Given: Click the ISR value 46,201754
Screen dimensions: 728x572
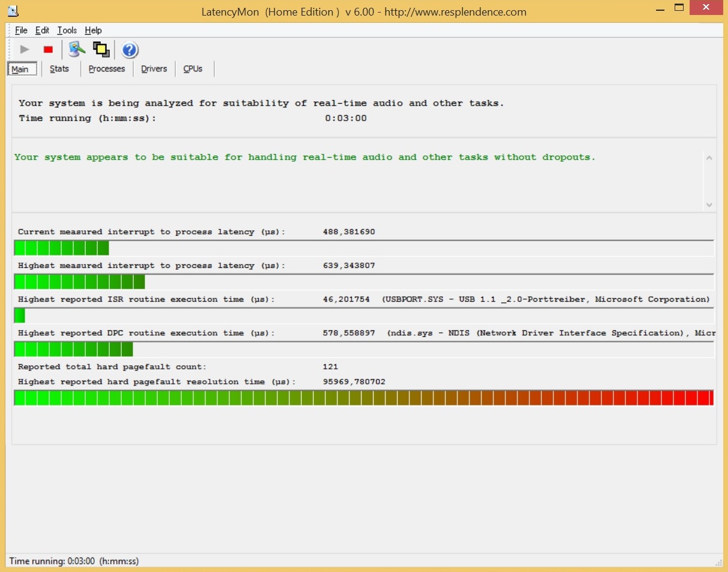Looking at the screenshot, I should 346,299.
